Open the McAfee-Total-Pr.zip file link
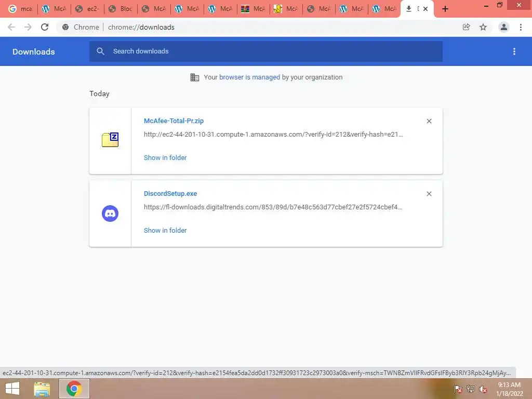The width and height of the screenshot is (532, 399). click(x=174, y=121)
